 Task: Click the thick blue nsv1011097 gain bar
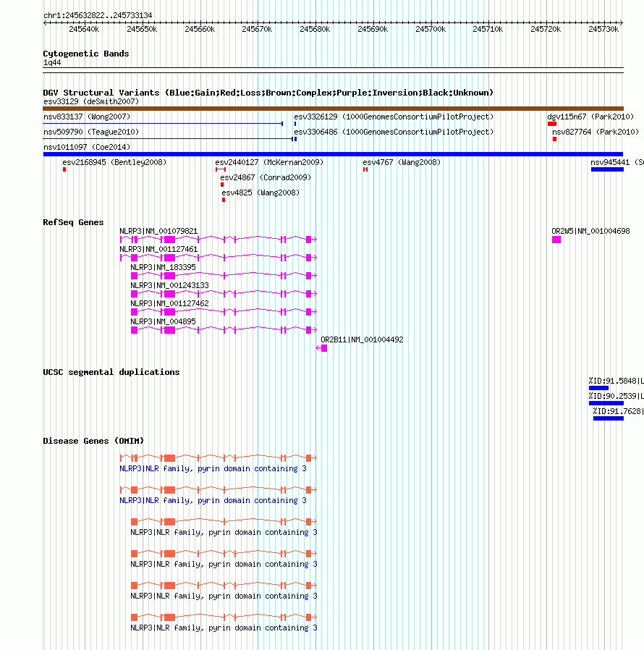(x=333, y=154)
